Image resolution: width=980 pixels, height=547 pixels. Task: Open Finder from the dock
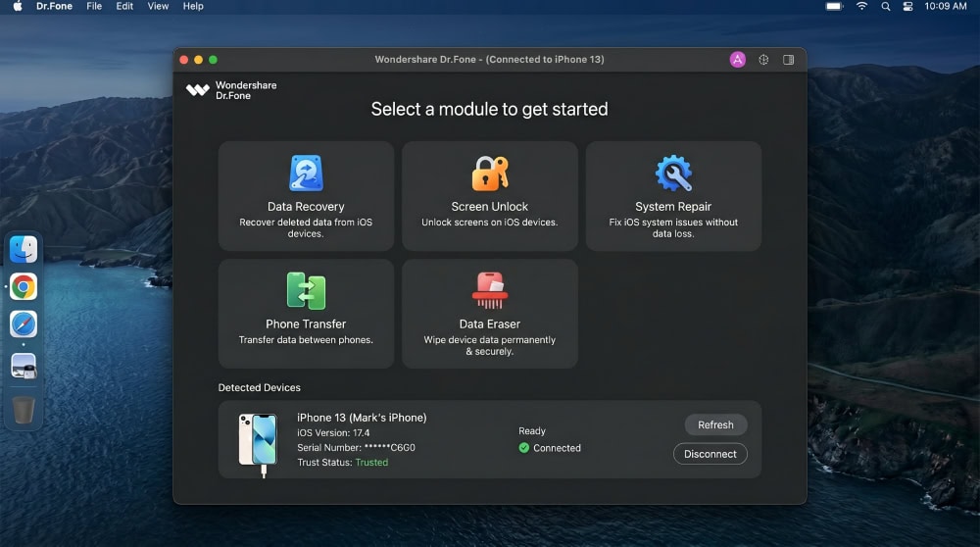coord(24,249)
